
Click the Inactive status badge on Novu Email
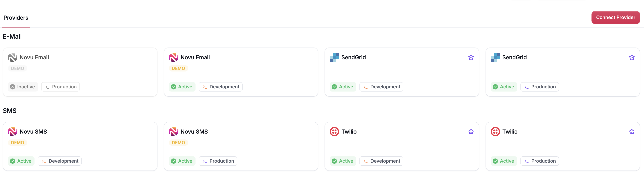23,87
